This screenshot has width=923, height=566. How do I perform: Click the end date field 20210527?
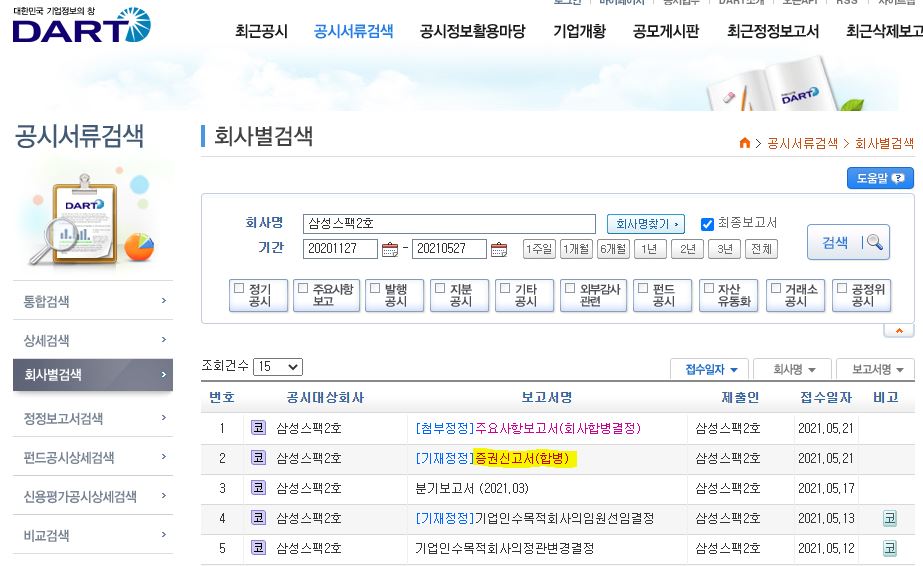click(x=449, y=249)
